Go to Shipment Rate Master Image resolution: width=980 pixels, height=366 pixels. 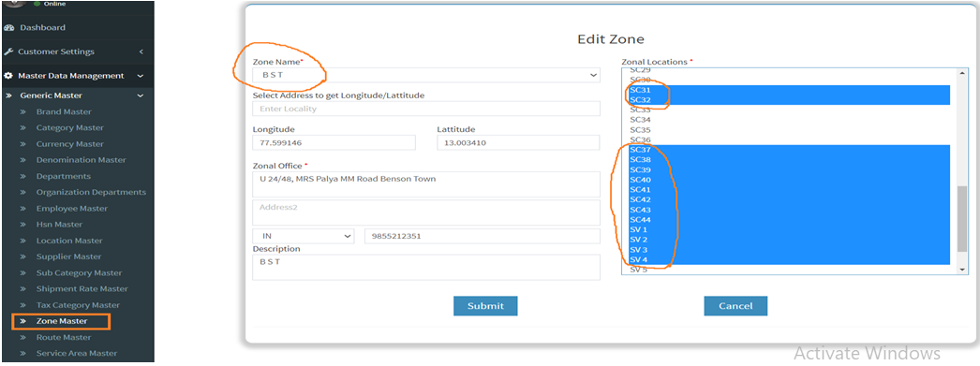(82, 288)
